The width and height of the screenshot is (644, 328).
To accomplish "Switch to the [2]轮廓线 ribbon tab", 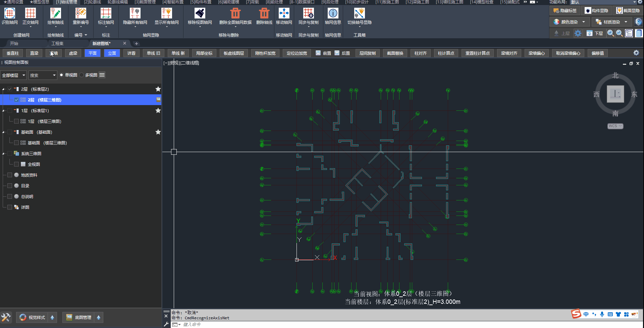I will click(x=92, y=2).
